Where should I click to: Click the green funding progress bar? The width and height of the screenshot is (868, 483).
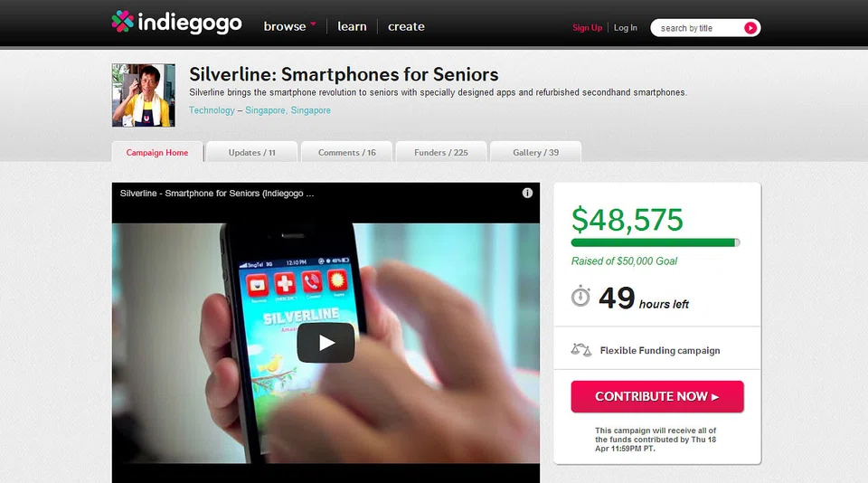point(656,242)
